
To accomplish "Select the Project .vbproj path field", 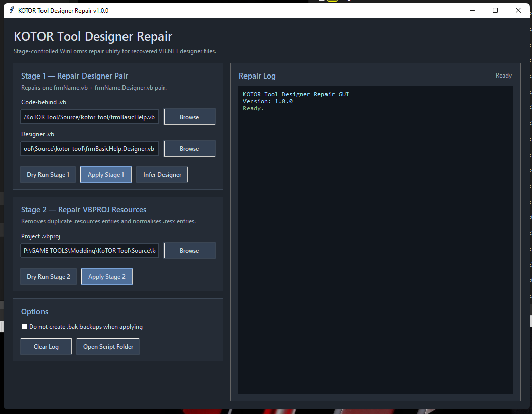I will click(90, 251).
